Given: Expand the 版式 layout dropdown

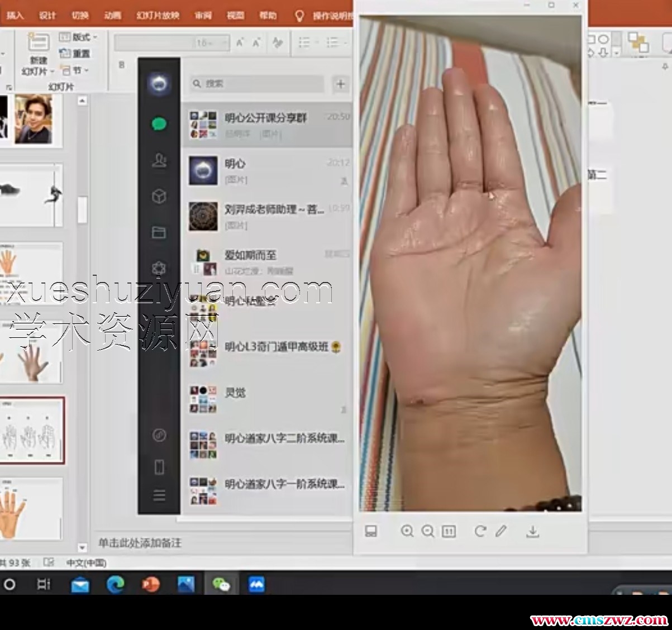Looking at the screenshot, I should pos(79,37).
